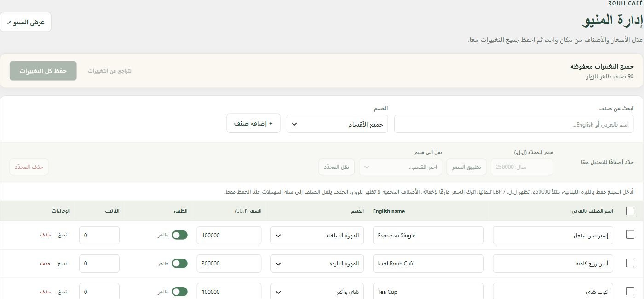Click Arabic name field آيس روح كافيه
The height and width of the screenshot is (299, 644).
pos(553,264)
